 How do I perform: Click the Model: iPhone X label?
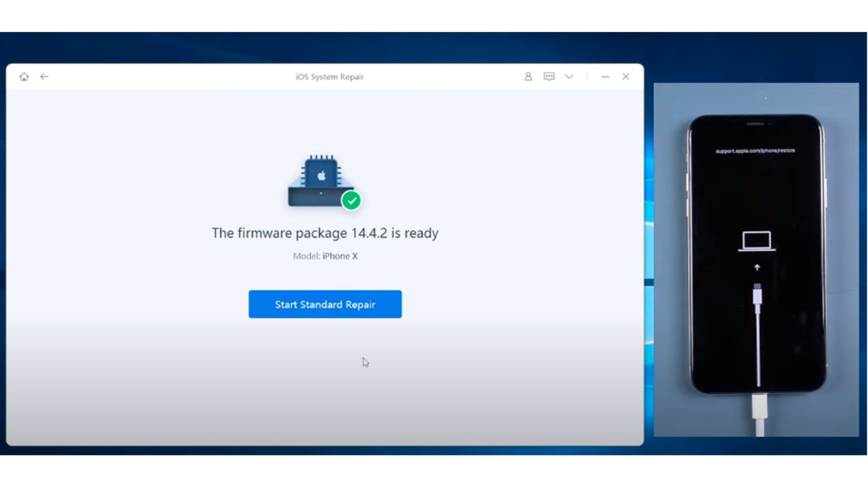(325, 256)
